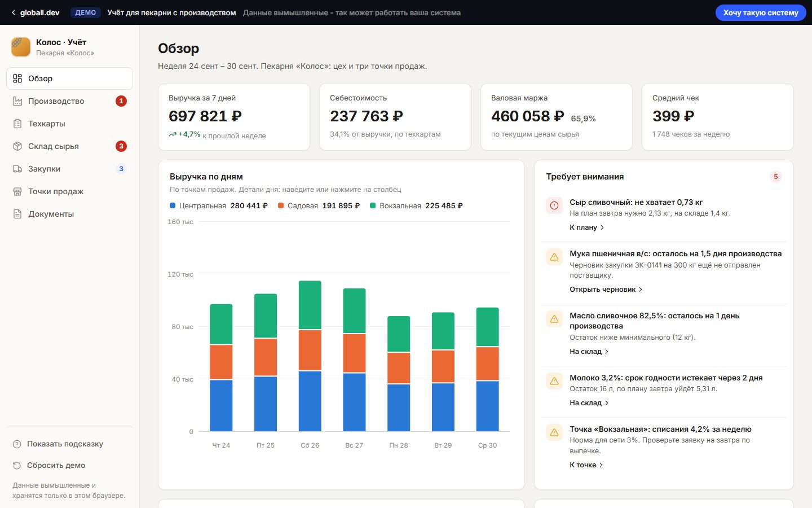
Task: Follow the К точке link
Action: (x=586, y=465)
